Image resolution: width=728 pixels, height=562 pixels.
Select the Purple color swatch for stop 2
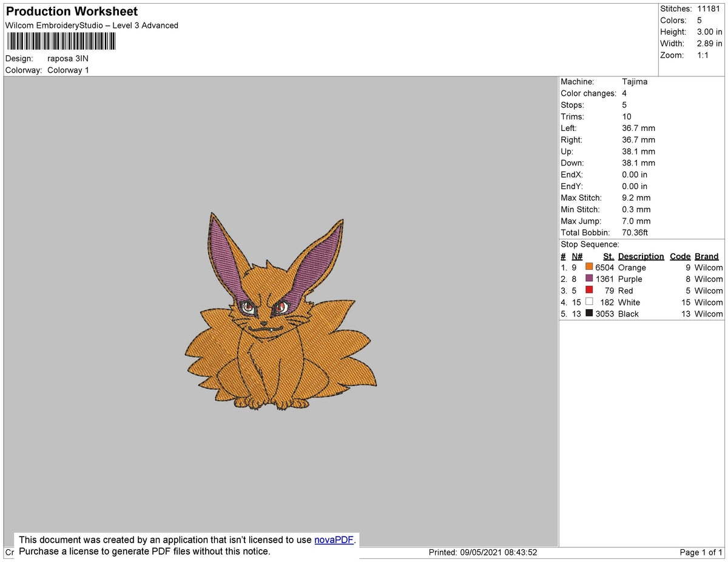click(x=588, y=278)
